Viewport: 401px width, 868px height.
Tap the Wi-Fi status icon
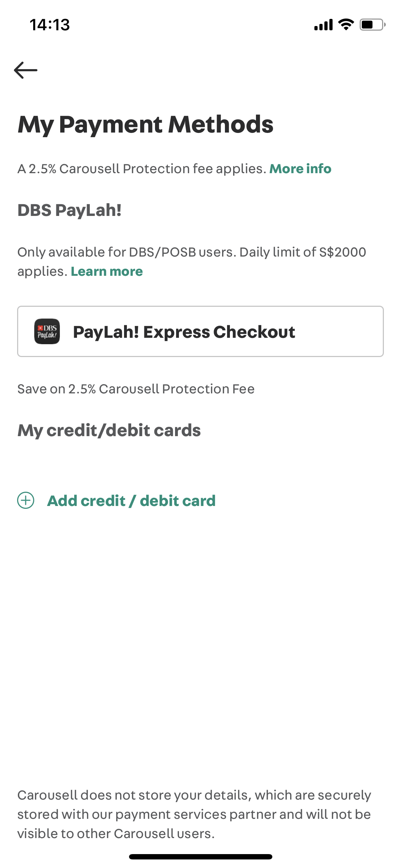[346, 25]
